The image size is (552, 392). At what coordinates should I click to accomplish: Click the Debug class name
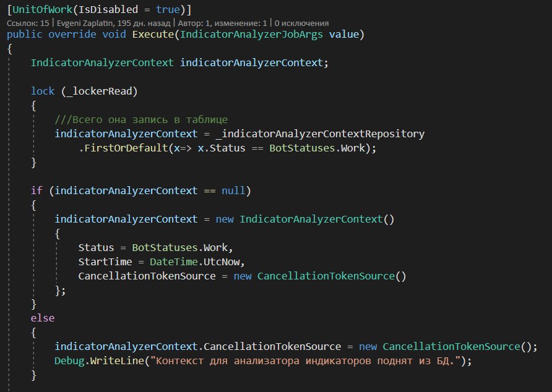(69, 360)
